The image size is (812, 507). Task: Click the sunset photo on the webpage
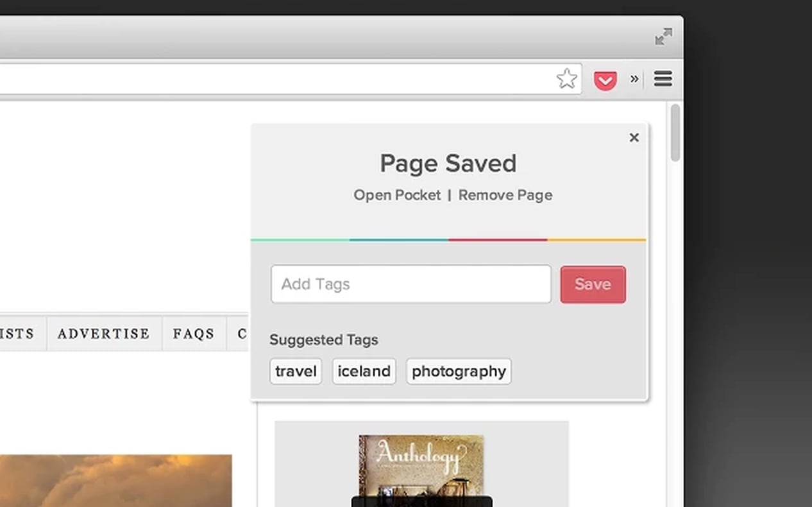point(115,481)
